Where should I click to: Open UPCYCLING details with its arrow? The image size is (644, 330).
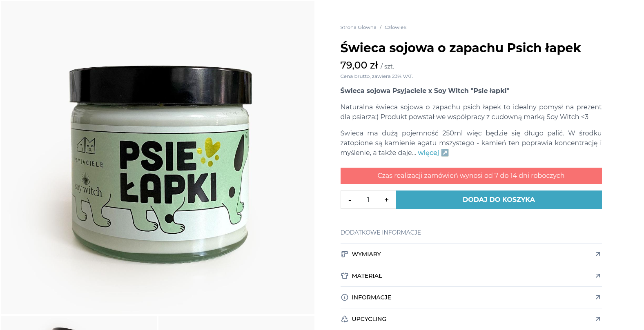point(597,319)
